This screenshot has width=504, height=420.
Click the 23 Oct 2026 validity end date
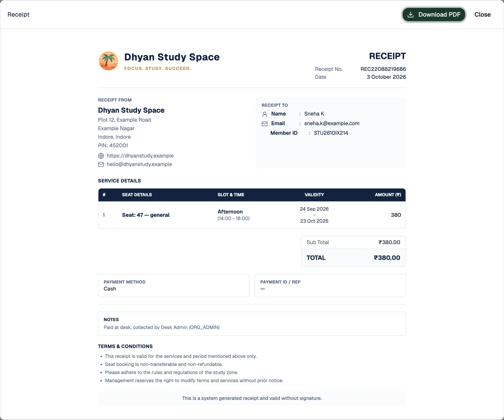(x=314, y=221)
